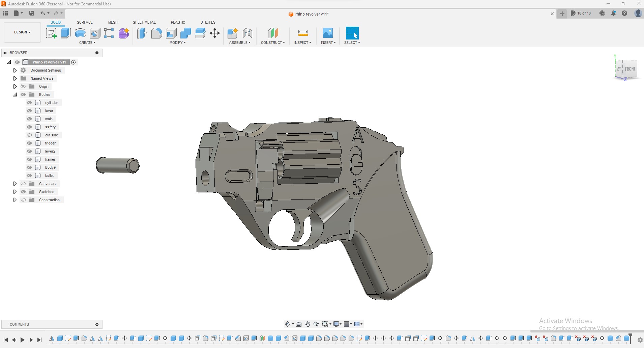Image resolution: width=644 pixels, height=348 pixels.
Task: Switch to the SHEET METAL tab
Action: click(144, 22)
